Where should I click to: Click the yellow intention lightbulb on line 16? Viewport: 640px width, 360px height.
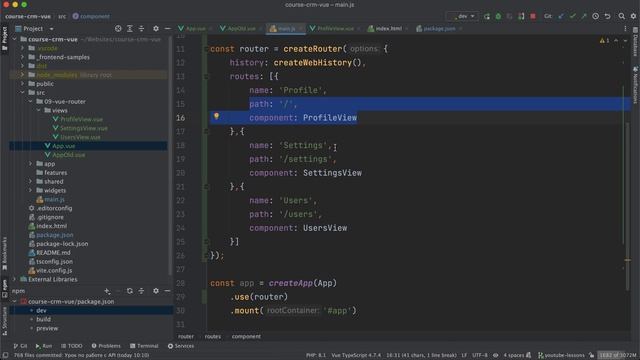point(216,116)
